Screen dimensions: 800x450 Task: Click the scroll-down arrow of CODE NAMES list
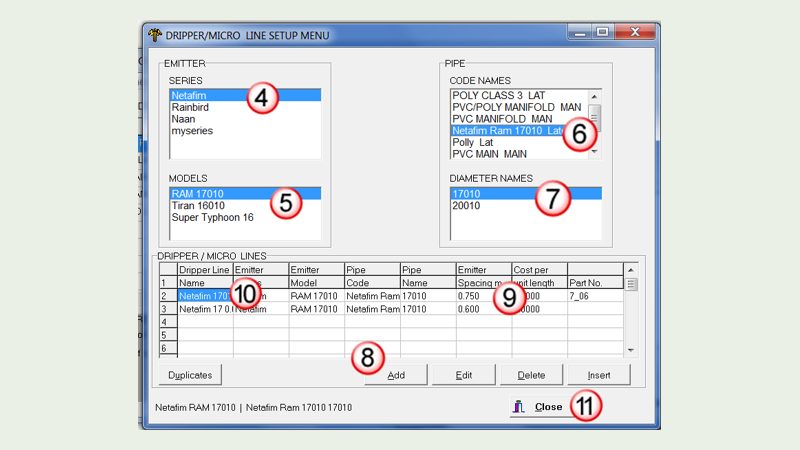click(594, 152)
